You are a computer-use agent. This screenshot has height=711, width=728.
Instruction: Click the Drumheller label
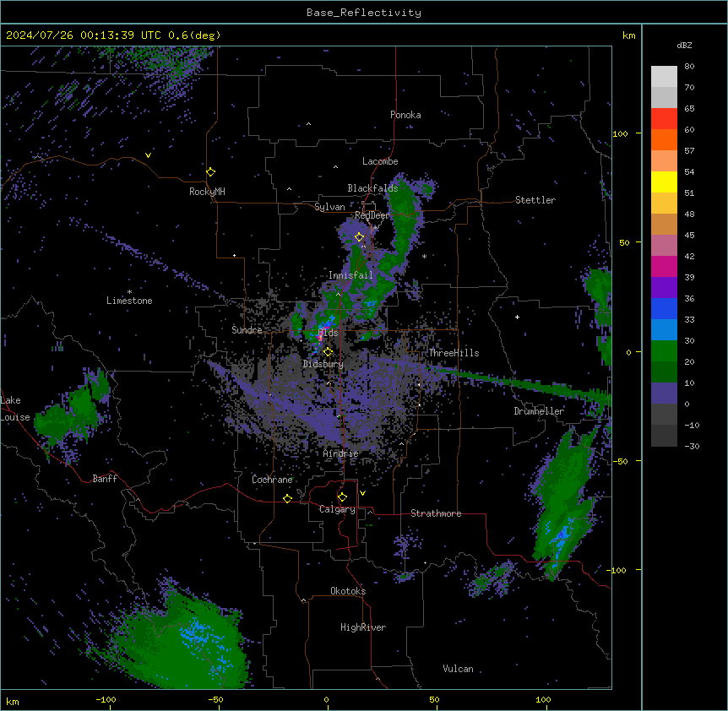539,411
